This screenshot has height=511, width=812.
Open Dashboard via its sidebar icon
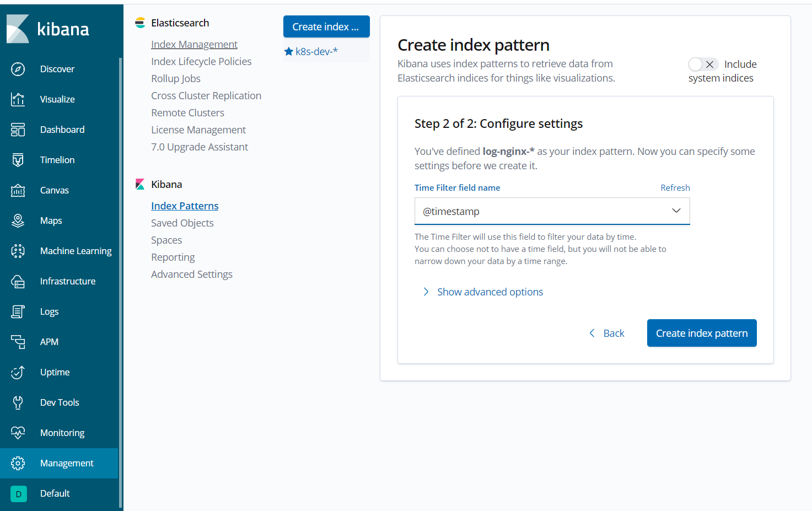[18, 130]
